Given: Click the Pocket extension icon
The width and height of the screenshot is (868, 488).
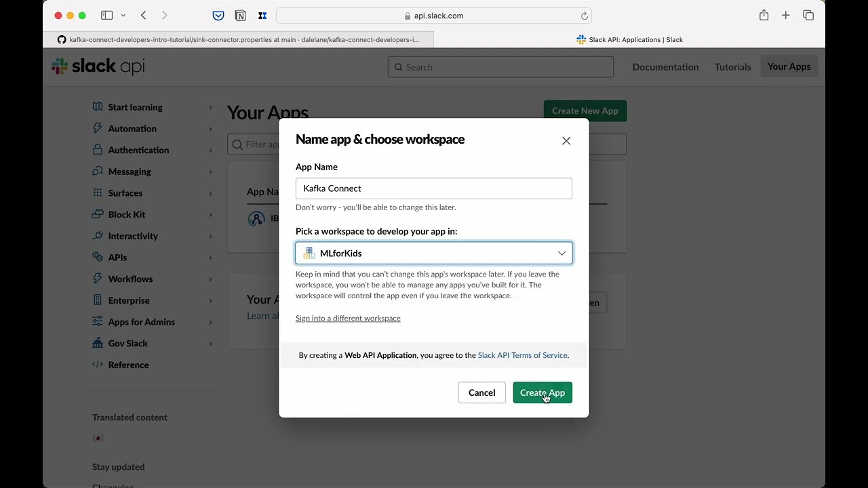Looking at the screenshot, I should pos(218,16).
